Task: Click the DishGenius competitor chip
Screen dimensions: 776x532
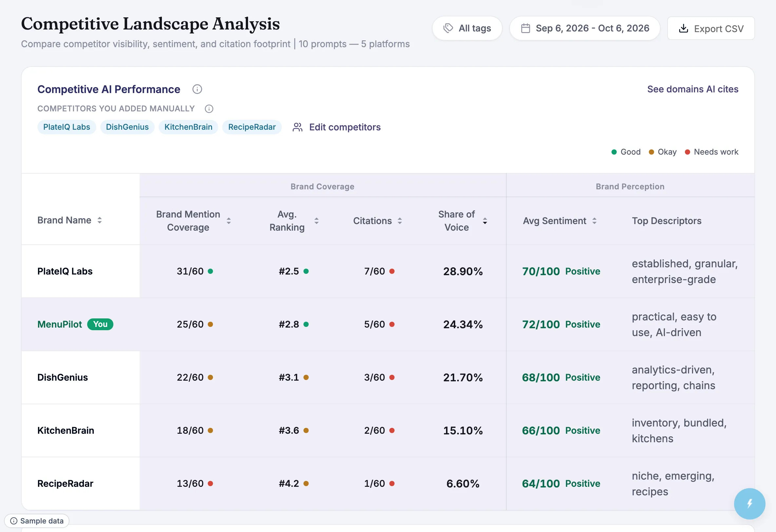Action: click(x=127, y=127)
